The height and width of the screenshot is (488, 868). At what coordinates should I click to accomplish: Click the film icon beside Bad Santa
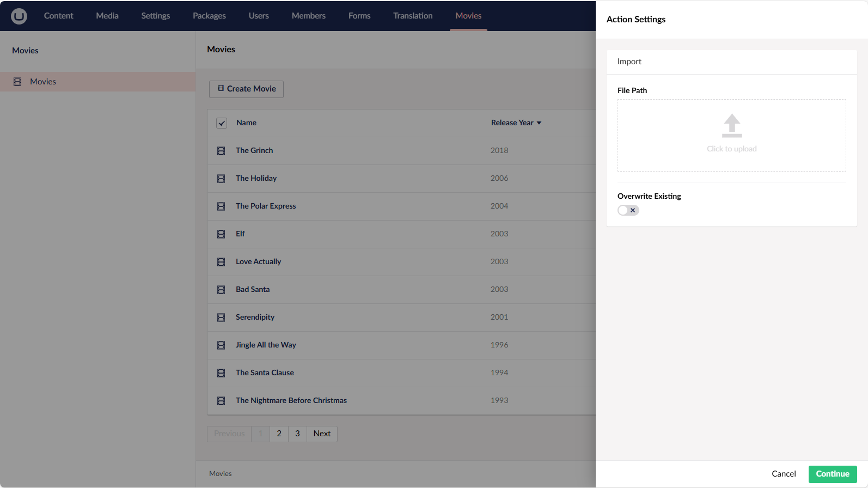pos(221,290)
